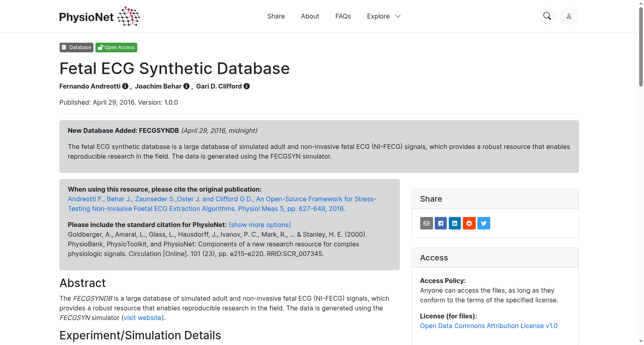The image size is (644, 345).
Task: Click the Access panel heading
Action: pyautogui.click(x=434, y=258)
